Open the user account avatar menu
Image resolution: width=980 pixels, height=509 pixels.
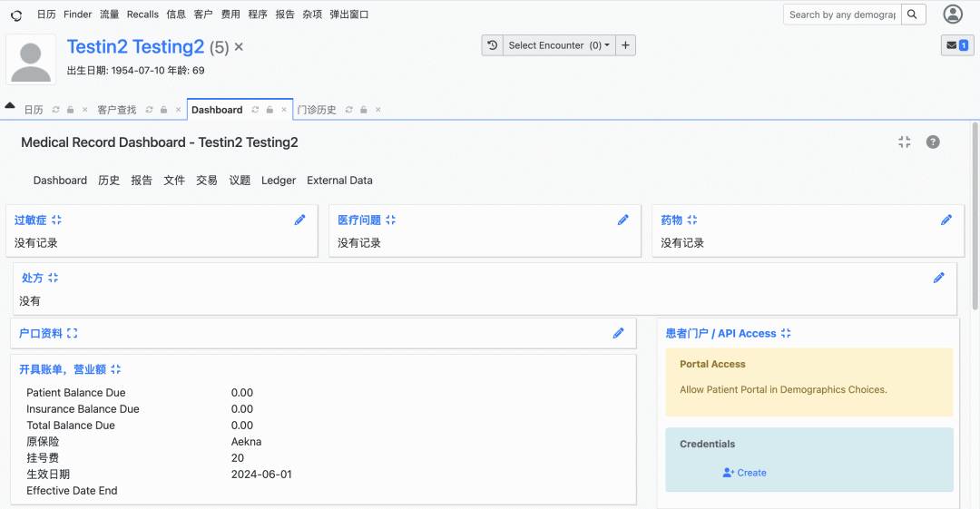click(953, 15)
